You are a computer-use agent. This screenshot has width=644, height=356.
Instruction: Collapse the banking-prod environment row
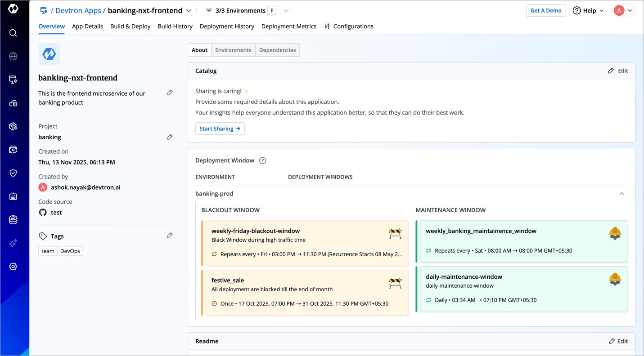coord(621,194)
